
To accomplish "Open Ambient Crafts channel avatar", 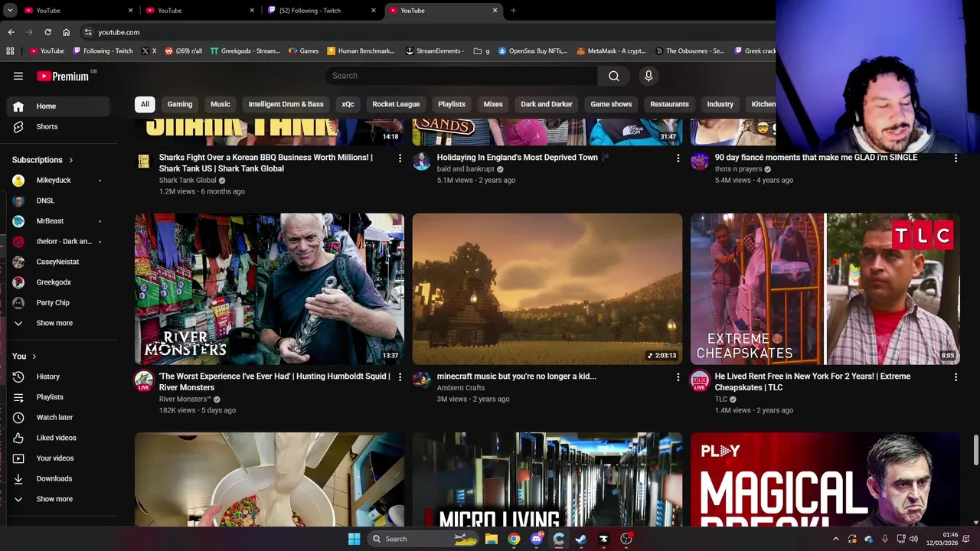I will pos(422,380).
